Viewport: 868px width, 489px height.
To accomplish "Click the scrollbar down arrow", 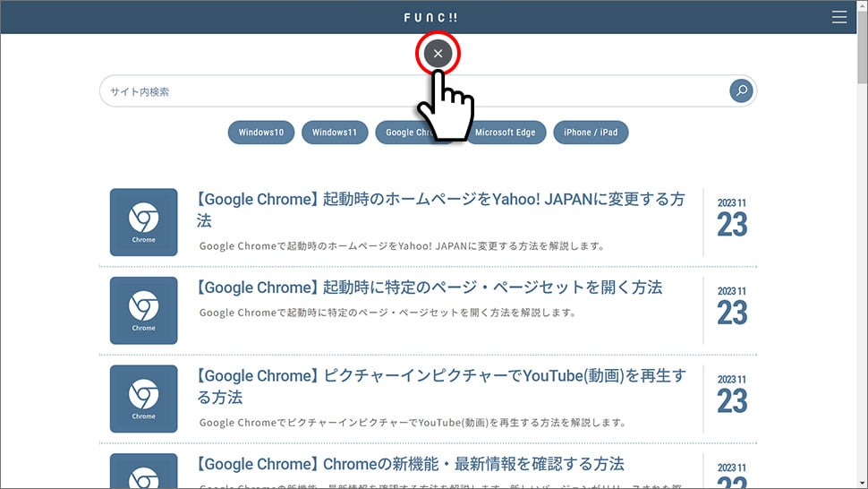I will [863, 483].
